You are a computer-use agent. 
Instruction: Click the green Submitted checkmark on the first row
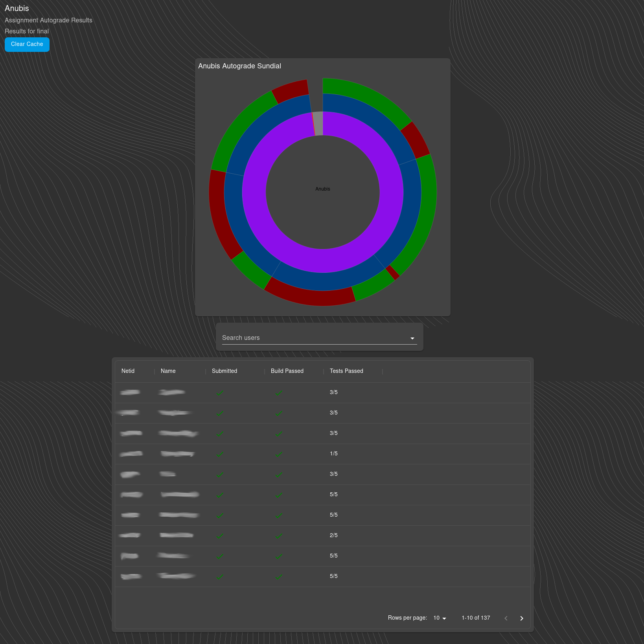[220, 393]
